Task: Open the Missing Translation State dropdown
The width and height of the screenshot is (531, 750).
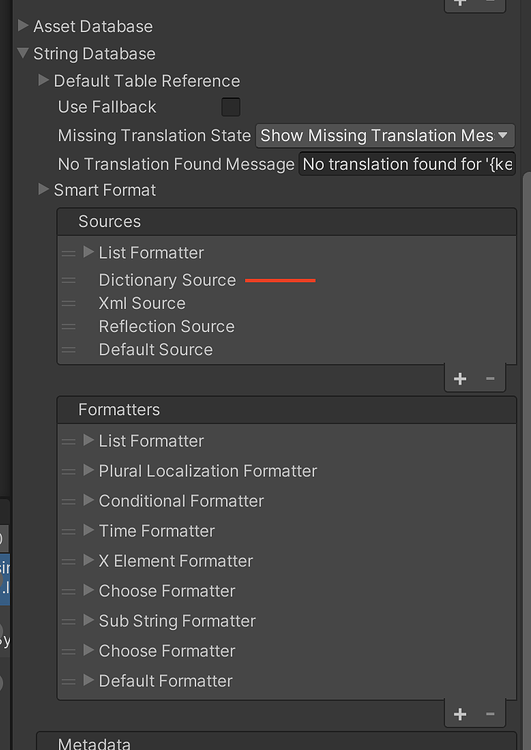Action: click(x=385, y=136)
